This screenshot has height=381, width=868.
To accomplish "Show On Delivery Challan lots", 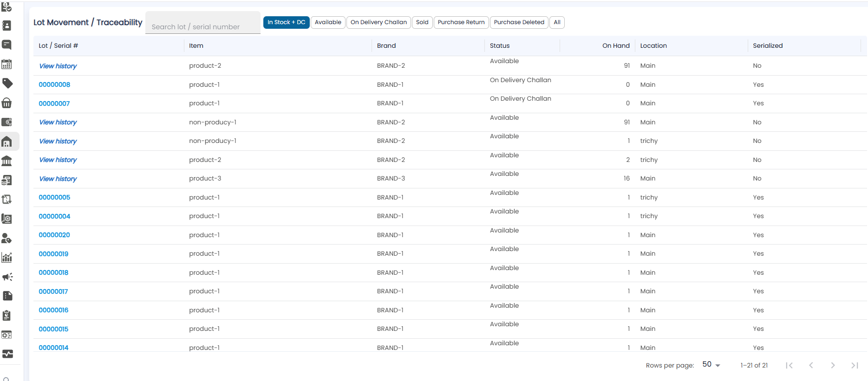I will [379, 22].
